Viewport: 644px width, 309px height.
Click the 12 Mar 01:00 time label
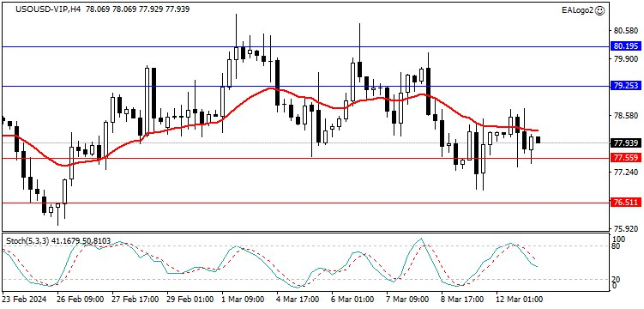[x=519, y=299]
